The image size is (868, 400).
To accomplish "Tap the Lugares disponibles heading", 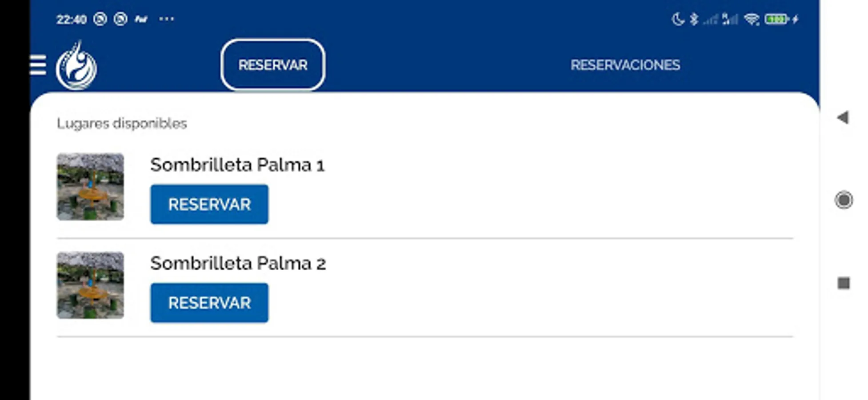I will tap(122, 123).
